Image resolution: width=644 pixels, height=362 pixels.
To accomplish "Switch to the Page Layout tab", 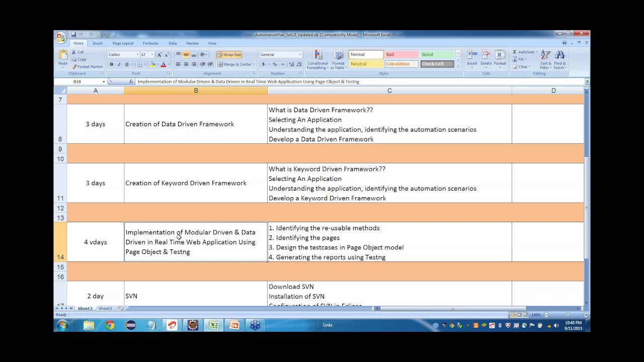I will (x=123, y=43).
